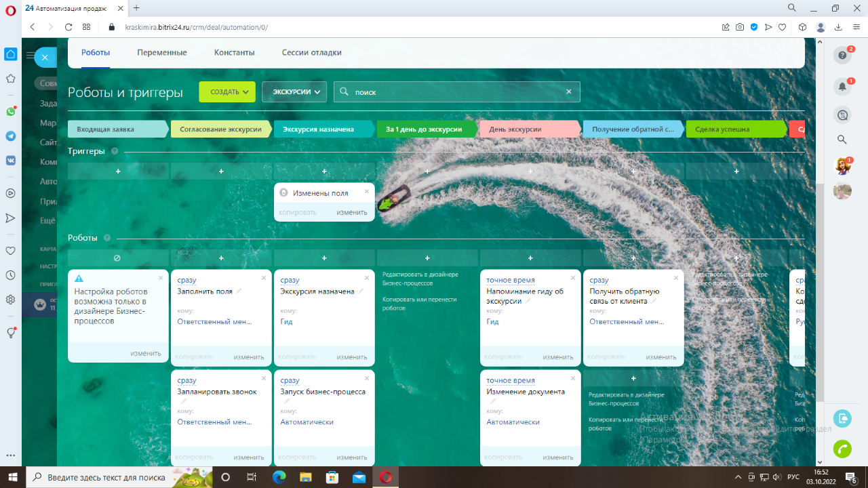Close the automation slider with the blue X button
The image size is (868, 488).
[45, 58]
